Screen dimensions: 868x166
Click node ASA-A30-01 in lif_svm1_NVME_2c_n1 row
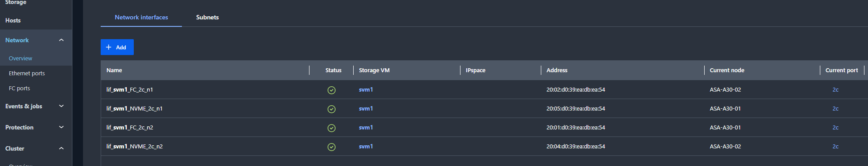pos(725,108)
